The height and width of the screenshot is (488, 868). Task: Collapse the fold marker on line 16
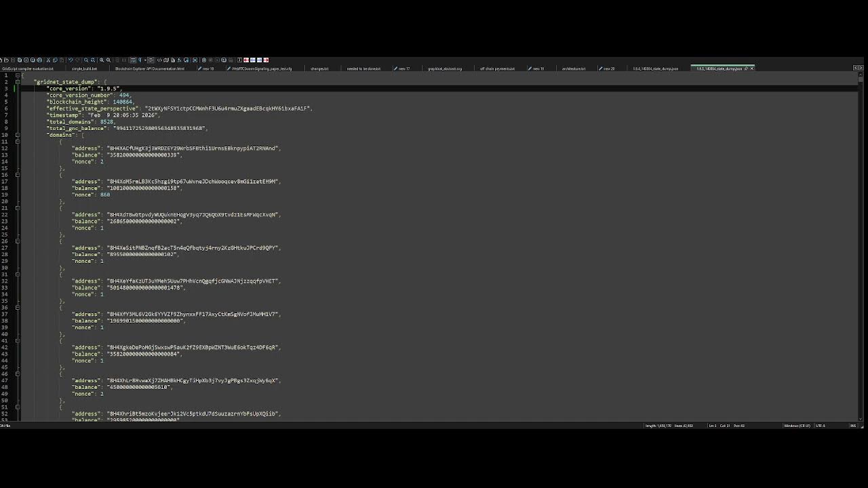tap(18, 175)
